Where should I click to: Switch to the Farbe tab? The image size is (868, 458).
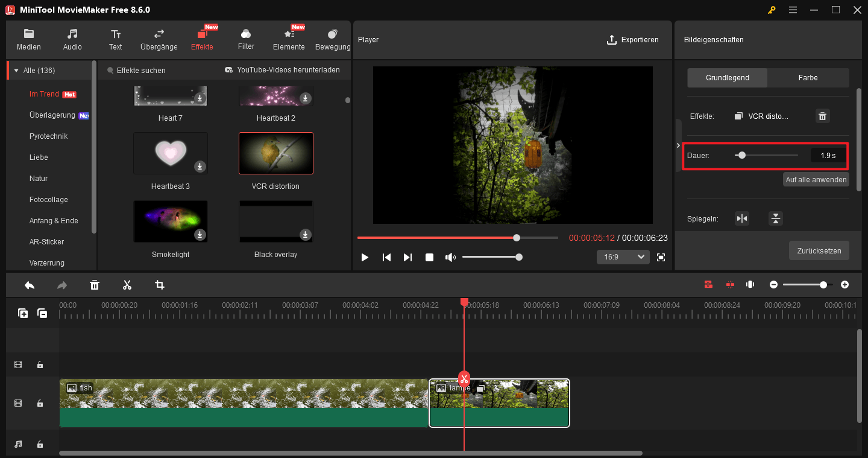808,77
